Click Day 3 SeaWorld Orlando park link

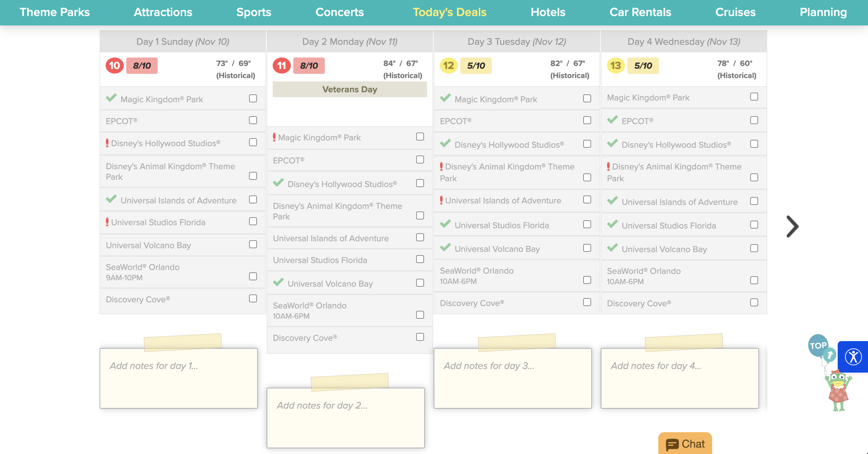point(476,270)
